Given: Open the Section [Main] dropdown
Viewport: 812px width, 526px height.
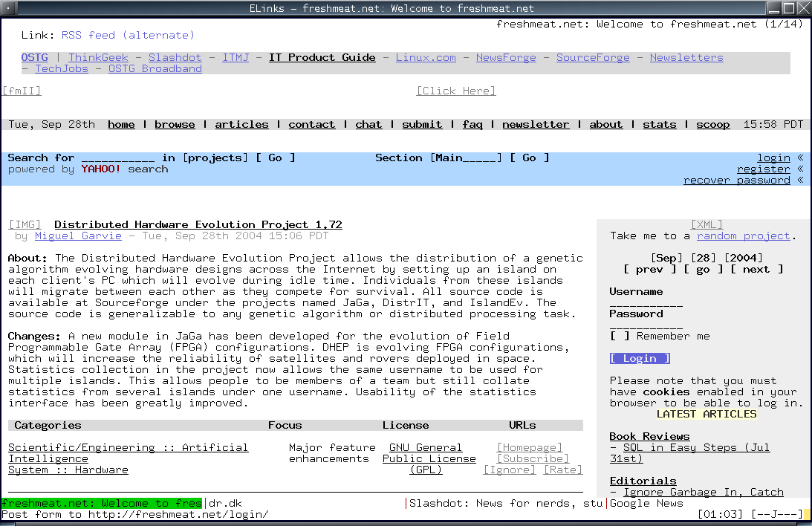Looking at the screenshot, I should 466,158.
